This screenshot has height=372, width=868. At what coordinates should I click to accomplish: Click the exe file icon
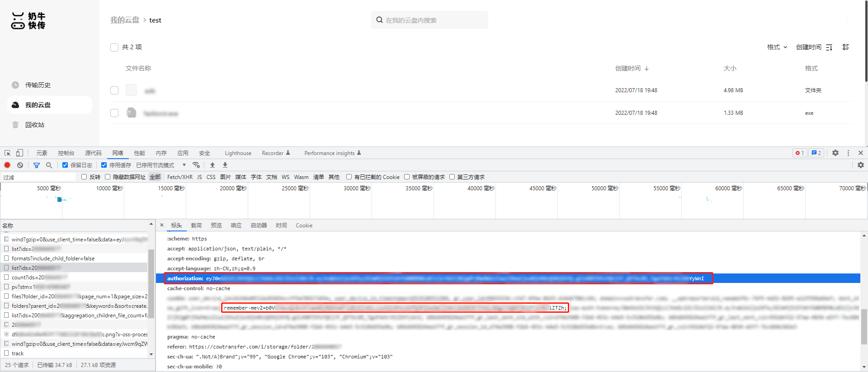click(x=131, y=113)
